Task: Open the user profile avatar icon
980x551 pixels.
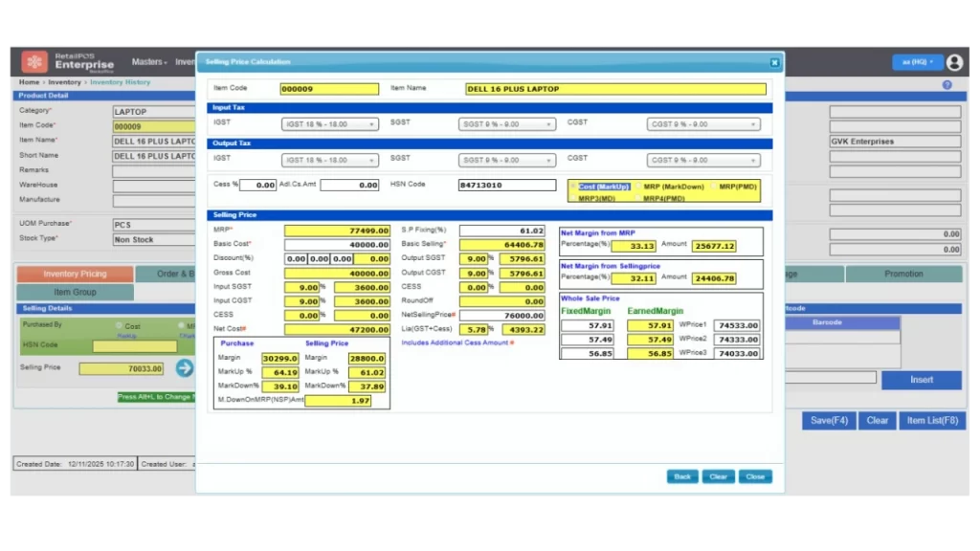Action: pos(954,62)
